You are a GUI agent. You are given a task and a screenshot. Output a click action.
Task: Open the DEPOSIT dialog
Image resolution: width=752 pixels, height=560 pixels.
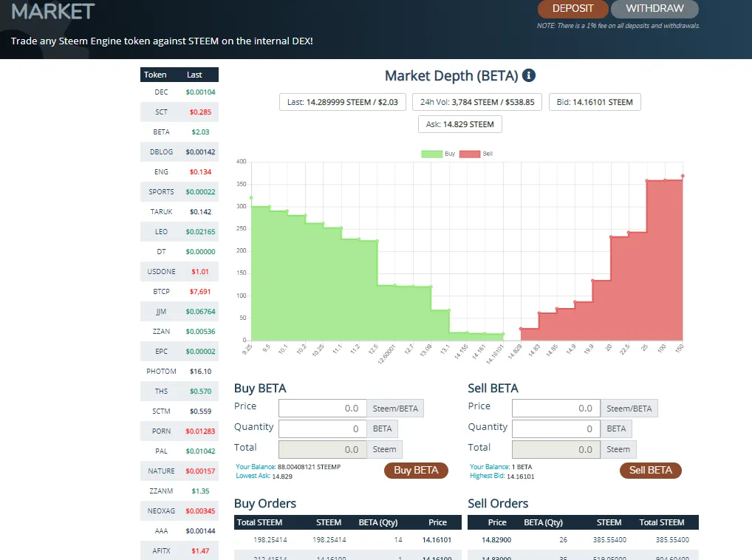pos(572,9)
